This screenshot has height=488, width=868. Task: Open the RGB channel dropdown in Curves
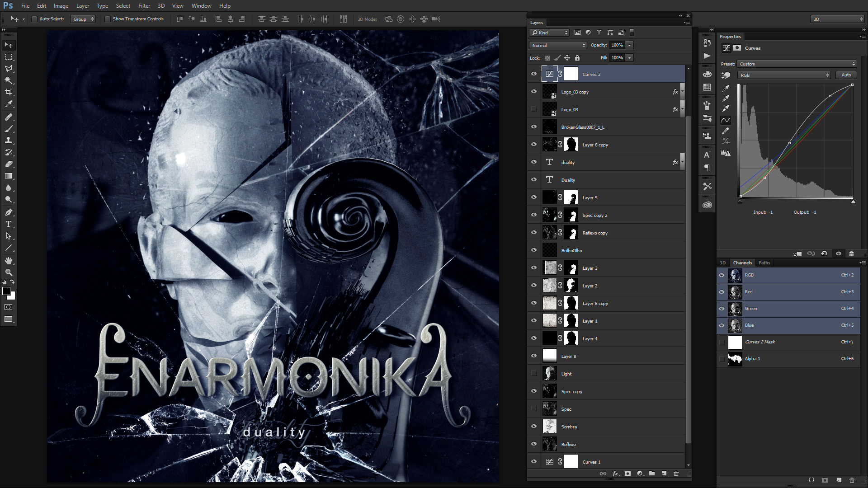[784, 75]
